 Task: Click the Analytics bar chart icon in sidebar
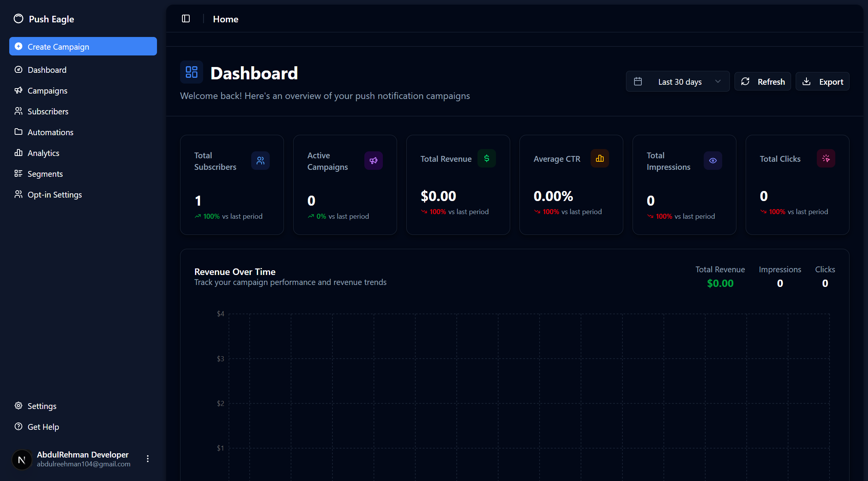tap(18, 153)
